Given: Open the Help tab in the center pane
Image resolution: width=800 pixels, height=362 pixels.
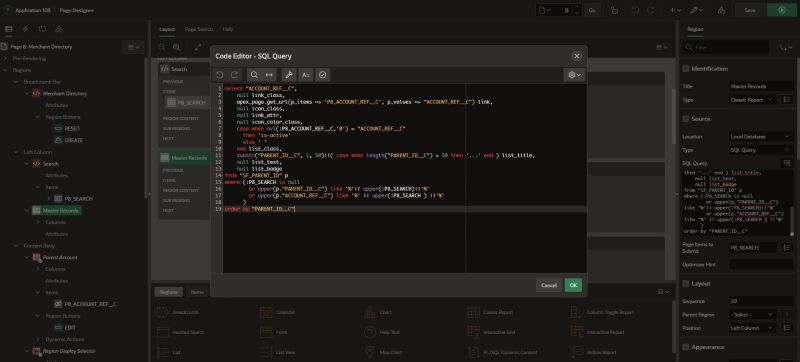Looking at the screenshot, I should (x=228, y=29).
